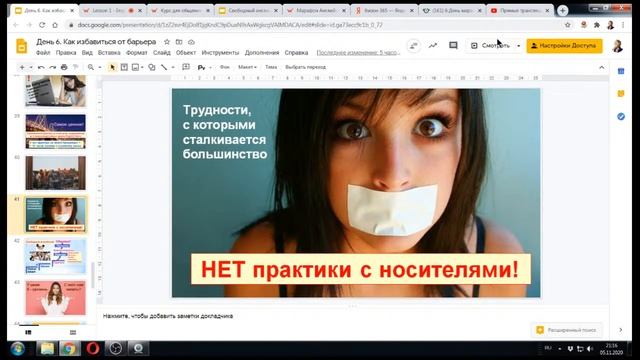This screenshot has width=640, height=360.
Task: Expand the Смотреть presentation options arrow
Action: [x=518, y=46]
